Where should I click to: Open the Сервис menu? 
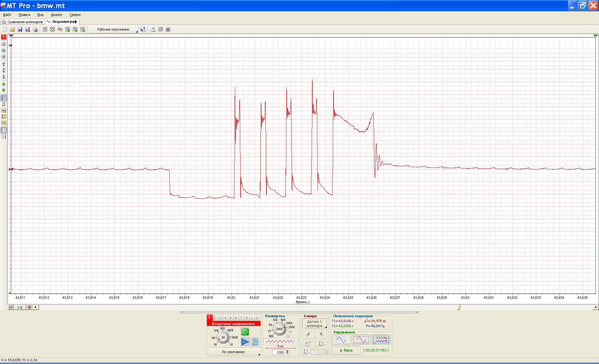75,15
